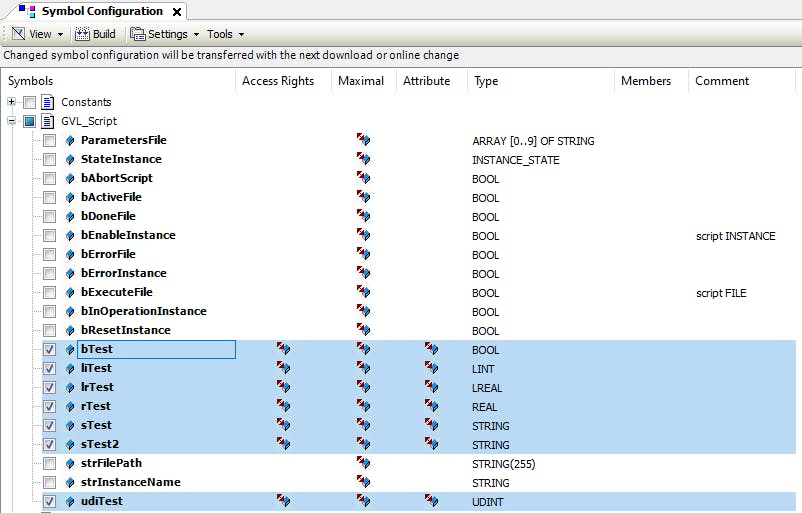Close the Symbol Configuration tab
This screenshot has width=802, height=513.
point(176,12)
